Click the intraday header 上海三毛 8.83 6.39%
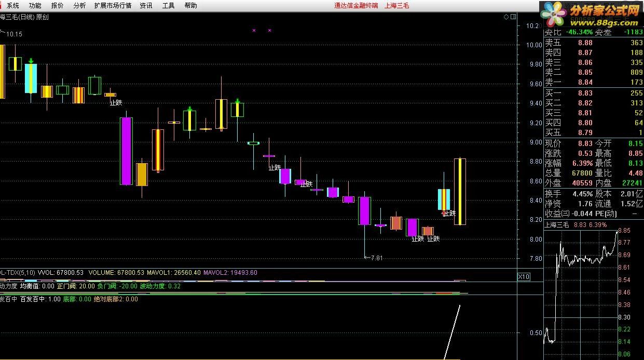644x360 pixels. click(576, 225)
